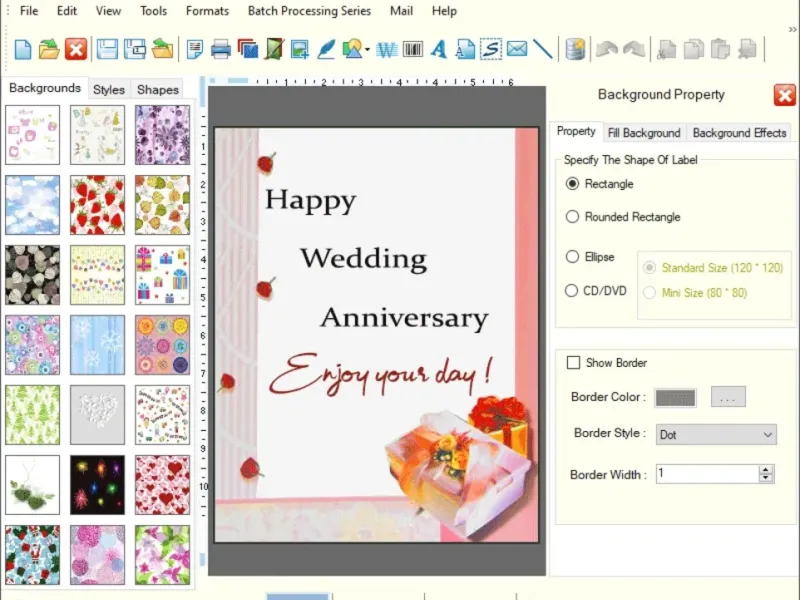This screenshot has height=600, width=800.
Task: Open the Edit menu
Action: tap(67, 11)
